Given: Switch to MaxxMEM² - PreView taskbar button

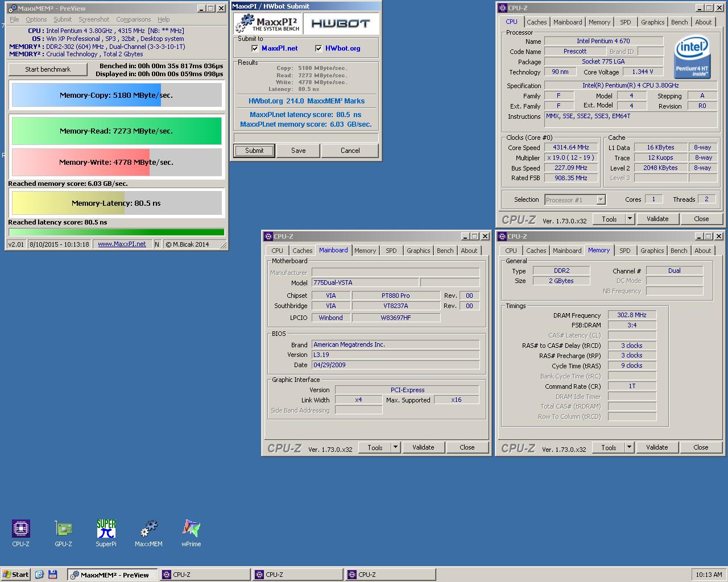Looking at the screenshot, I should tap(113, 575).
